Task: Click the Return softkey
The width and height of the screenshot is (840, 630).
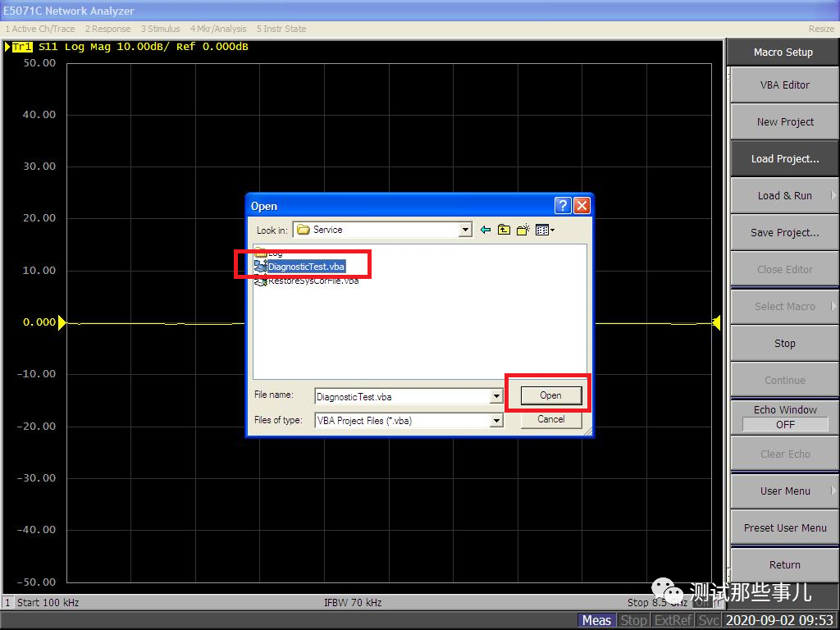Action: click(x=784, y=564)
